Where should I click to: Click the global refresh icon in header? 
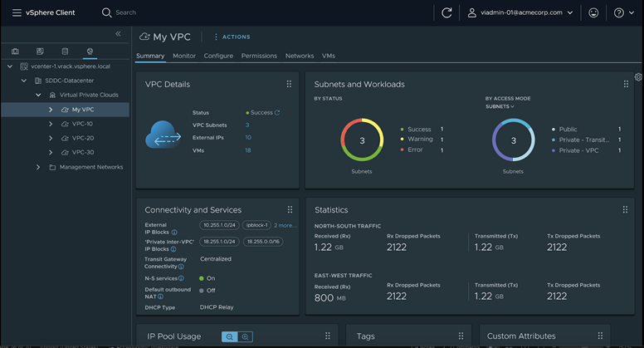click(x=446, y=12)
